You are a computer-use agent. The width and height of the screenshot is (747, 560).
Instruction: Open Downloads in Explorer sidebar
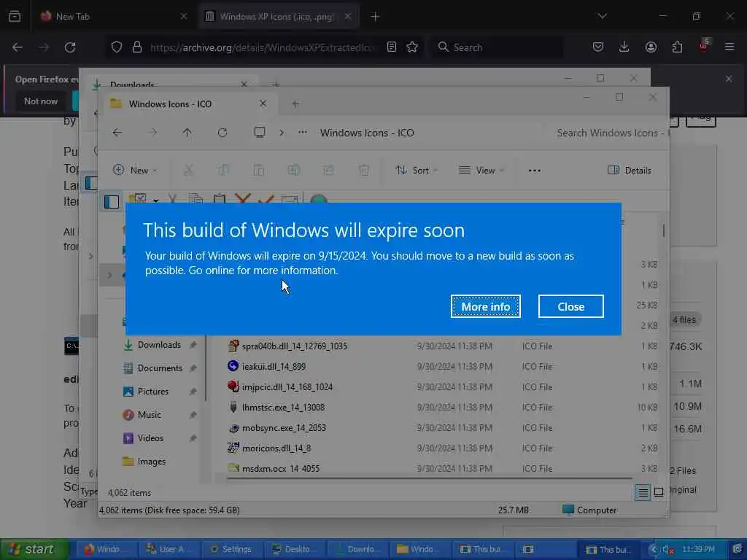pyautogui.click(x=159, y=345)
